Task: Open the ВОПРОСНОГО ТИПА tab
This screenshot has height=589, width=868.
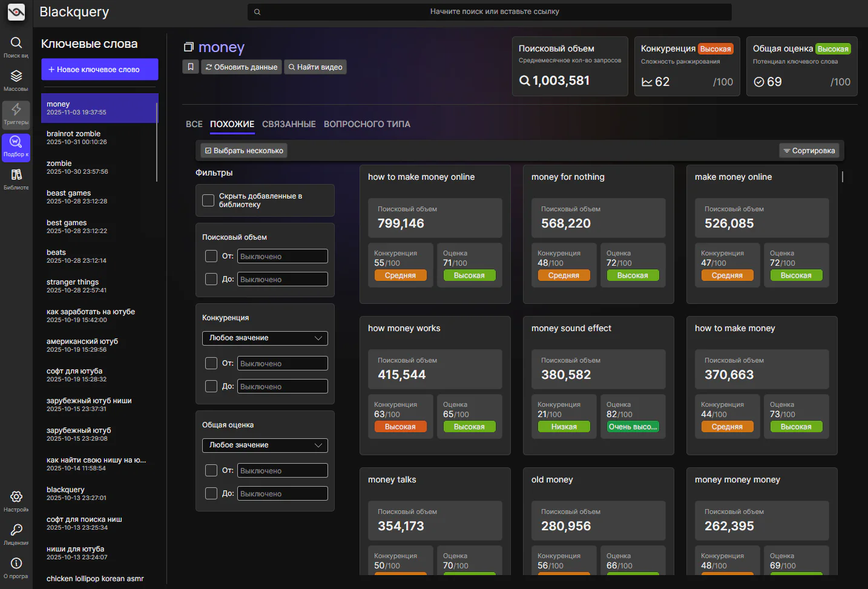Action: coord(367,124)
